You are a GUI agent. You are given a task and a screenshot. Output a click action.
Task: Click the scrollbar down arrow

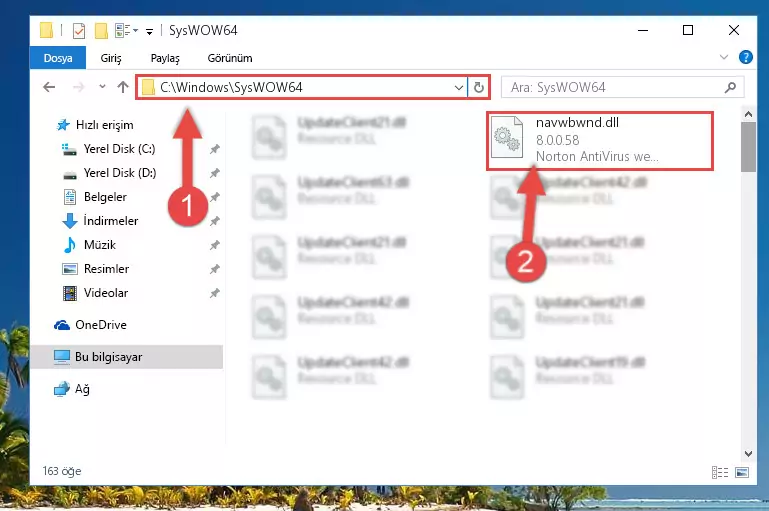click(x=748, y=454)
